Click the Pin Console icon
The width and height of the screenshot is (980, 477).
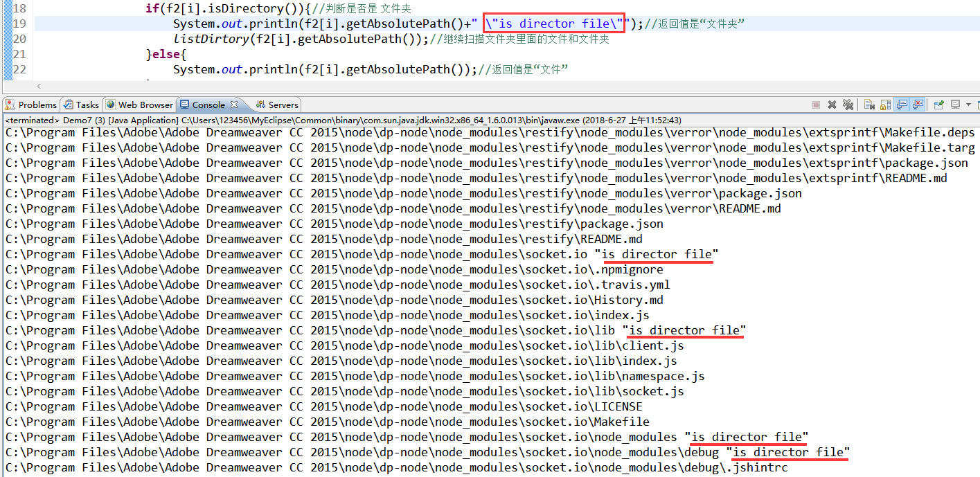(x=939, y=105)
